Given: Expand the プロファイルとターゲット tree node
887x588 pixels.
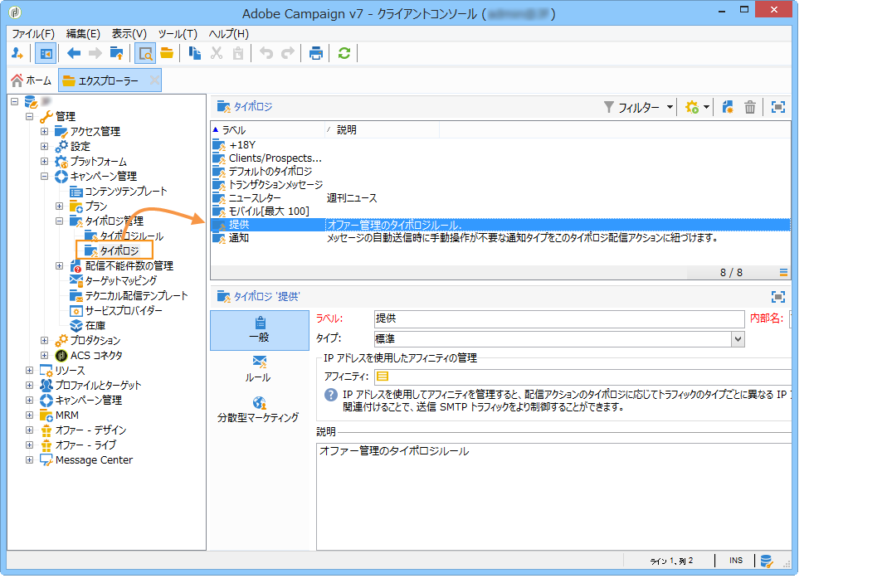Looking at the screenshot, I should click(x=29, y=385).
